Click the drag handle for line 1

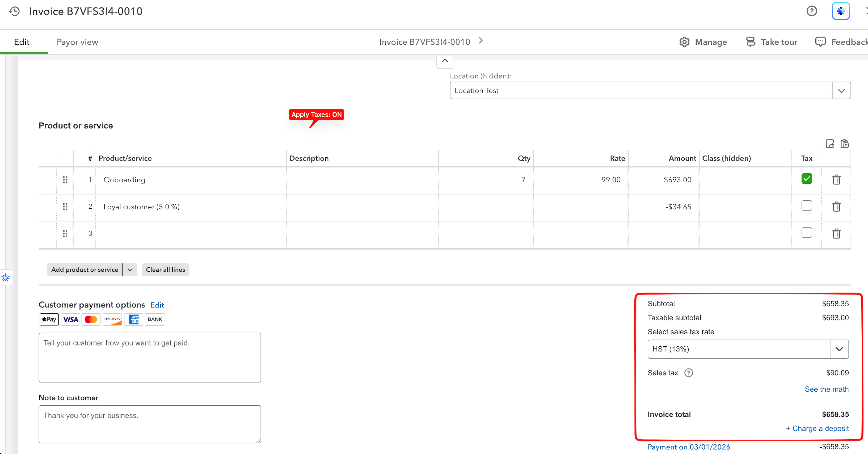(65, 180)
